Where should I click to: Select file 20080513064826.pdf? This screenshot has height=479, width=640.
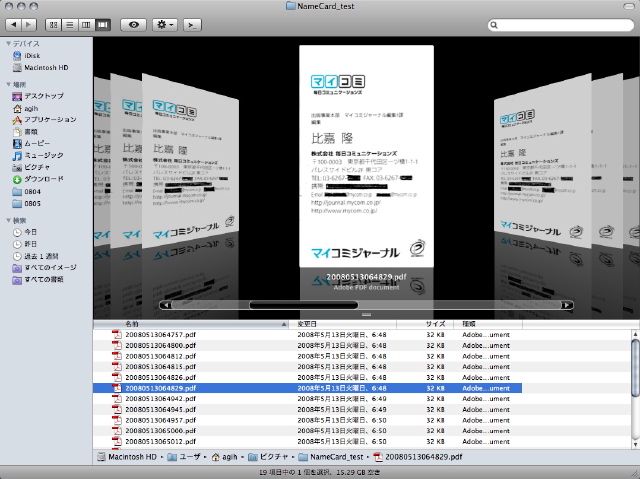click(307, 377)
